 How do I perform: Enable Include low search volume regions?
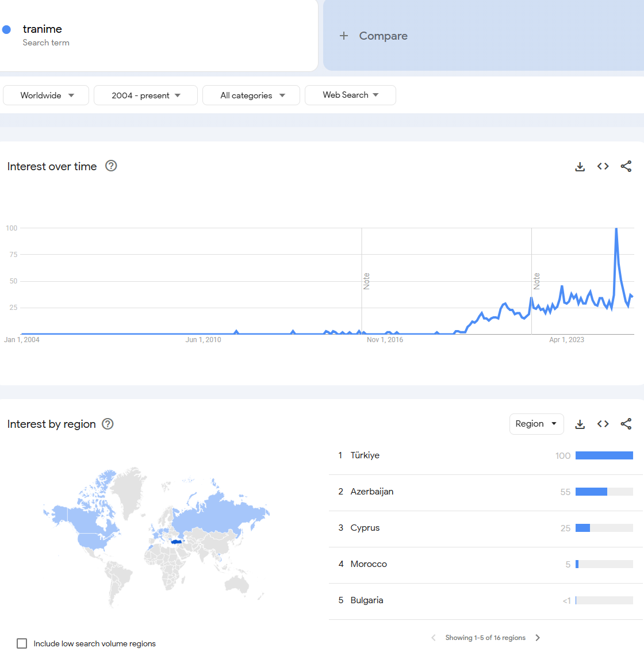[x=22, y=643]
